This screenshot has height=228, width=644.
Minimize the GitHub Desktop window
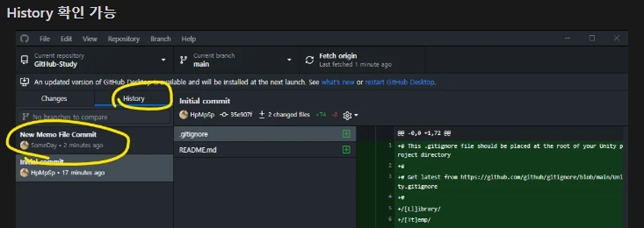(x=568, y=39)
